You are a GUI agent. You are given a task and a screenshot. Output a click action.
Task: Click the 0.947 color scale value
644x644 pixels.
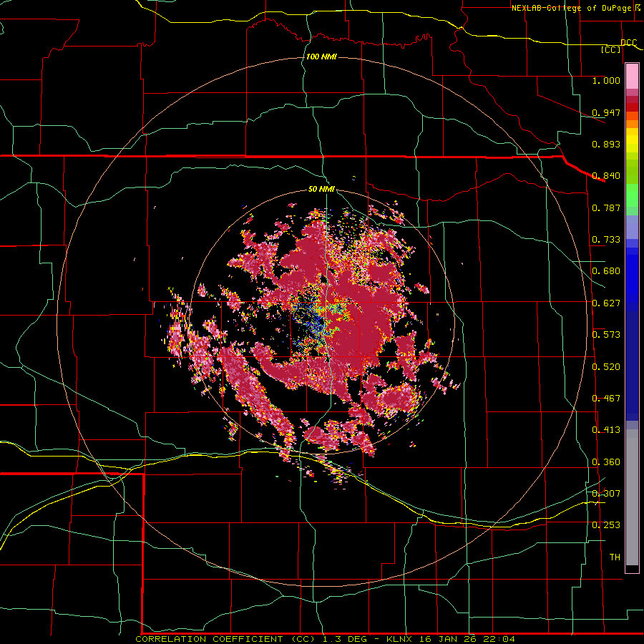(606, 112)
